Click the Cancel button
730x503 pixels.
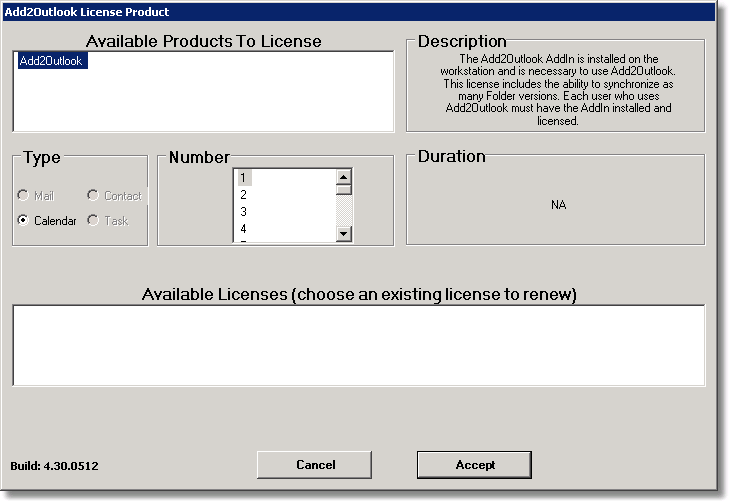[314, 465]
